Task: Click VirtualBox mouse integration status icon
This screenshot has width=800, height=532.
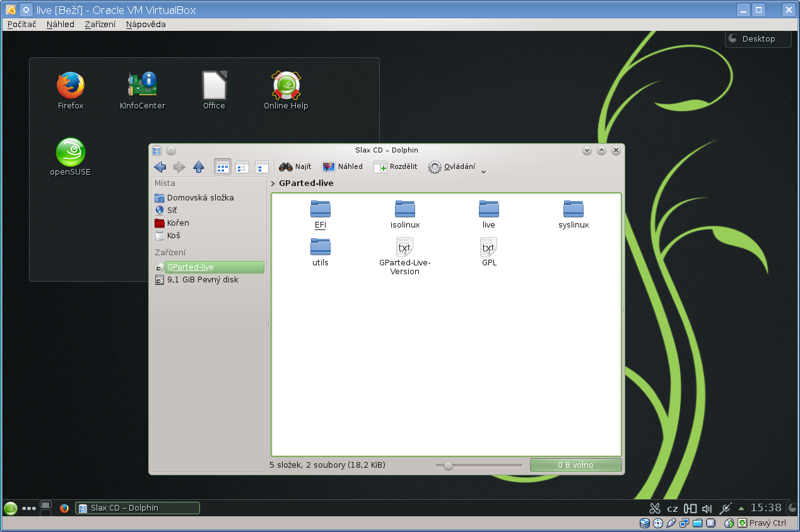Action: point(729,523)
